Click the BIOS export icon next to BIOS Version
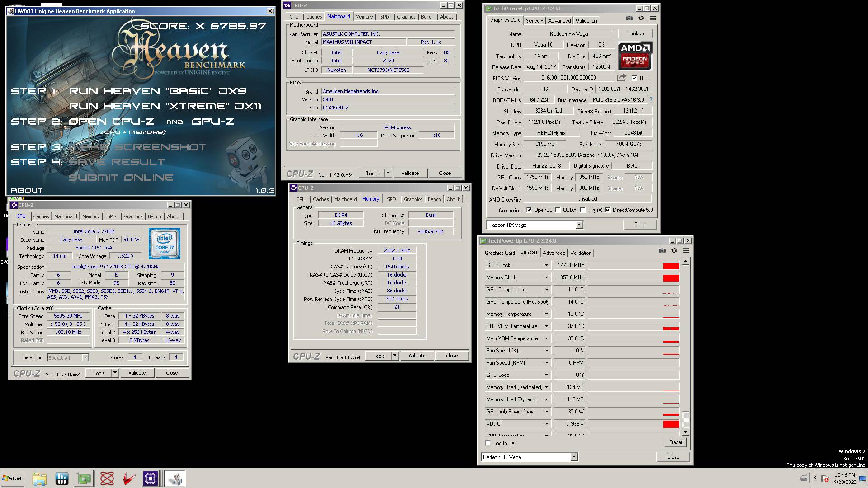The width and height of the screenshot is (868, 488). pos(621,78)
